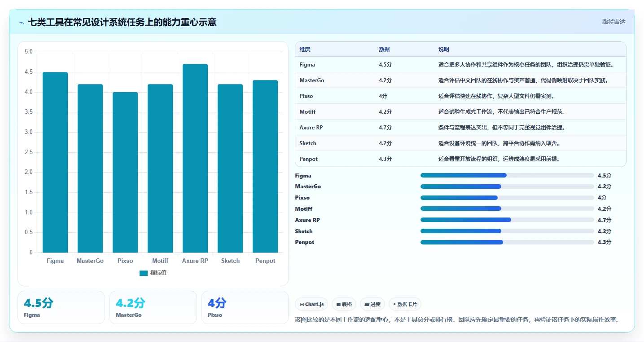Select the Figma cell in the table
This screenshot has height=342, width=644.
coord(307,65)
